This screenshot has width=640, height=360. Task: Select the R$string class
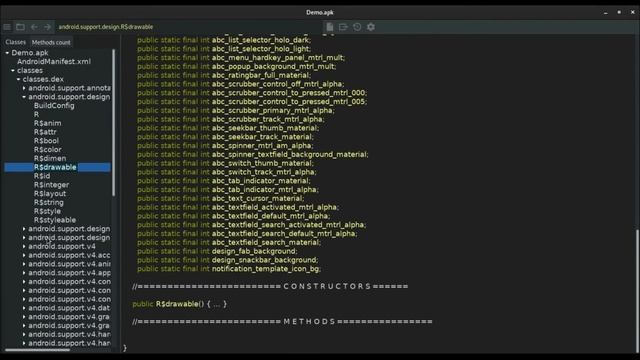click(49, 202)
